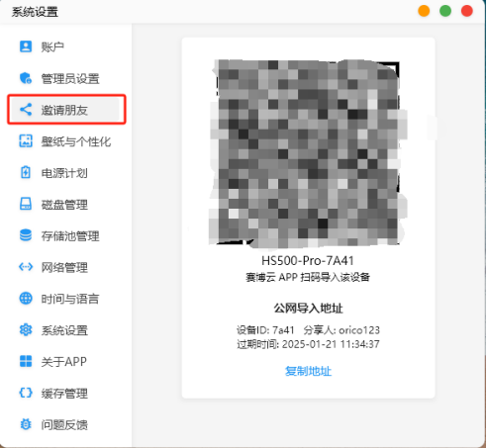Click the blurred QR code image
This screenshot has width=487, height=448.
(x=308, y=153)
